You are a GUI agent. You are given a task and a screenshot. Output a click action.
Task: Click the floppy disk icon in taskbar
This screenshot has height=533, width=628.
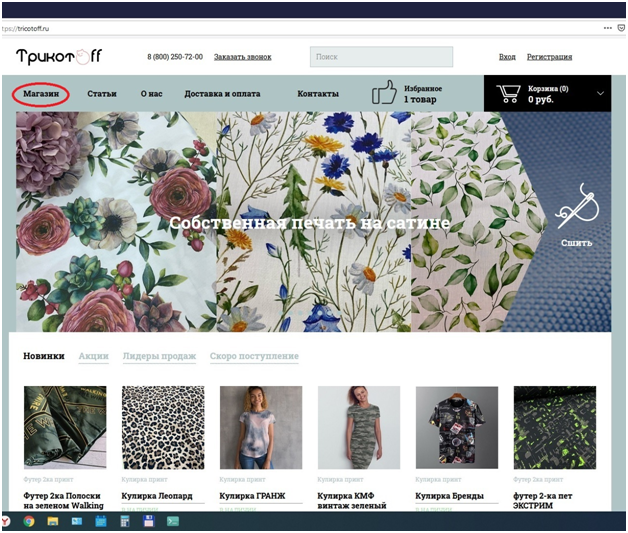(149, 521)
